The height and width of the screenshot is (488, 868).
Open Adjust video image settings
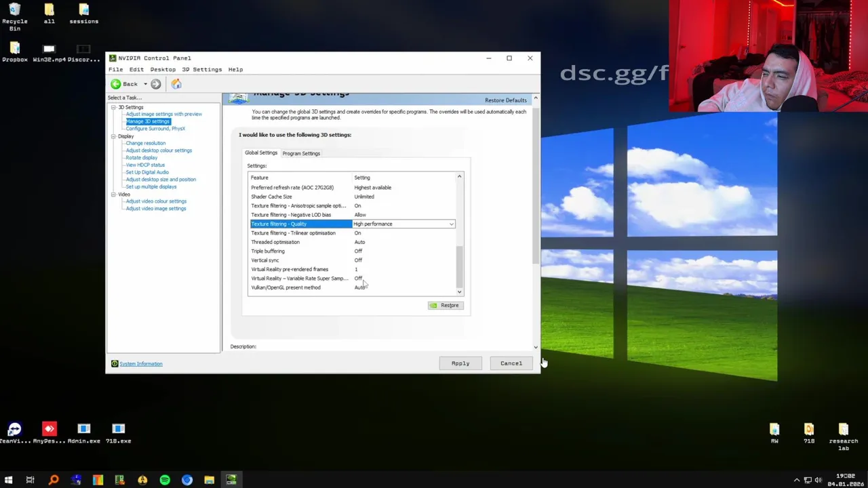coord(156,209)
